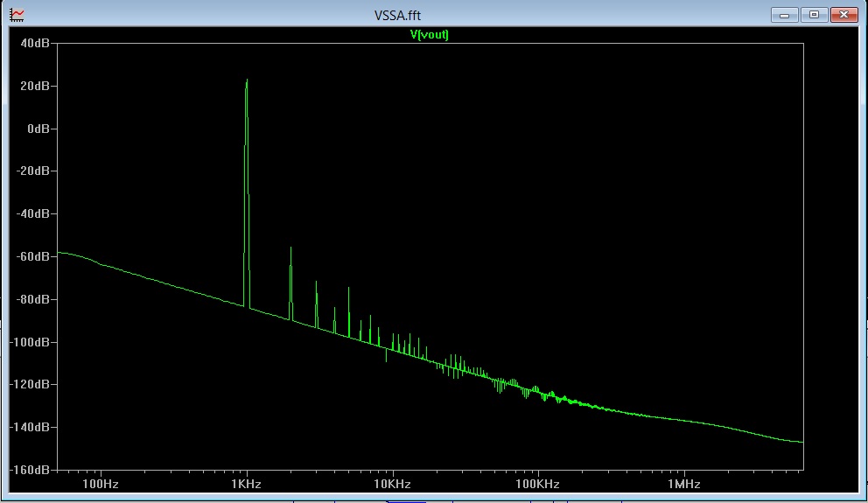The width and height of the screenshot is (868, 503).
Task: Click the 1MHz frequency axis label
Action: (684, 484)
